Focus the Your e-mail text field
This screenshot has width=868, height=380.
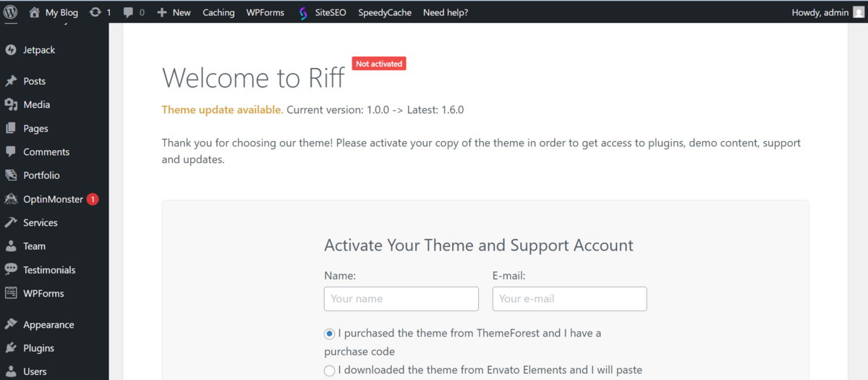[569, 299]
